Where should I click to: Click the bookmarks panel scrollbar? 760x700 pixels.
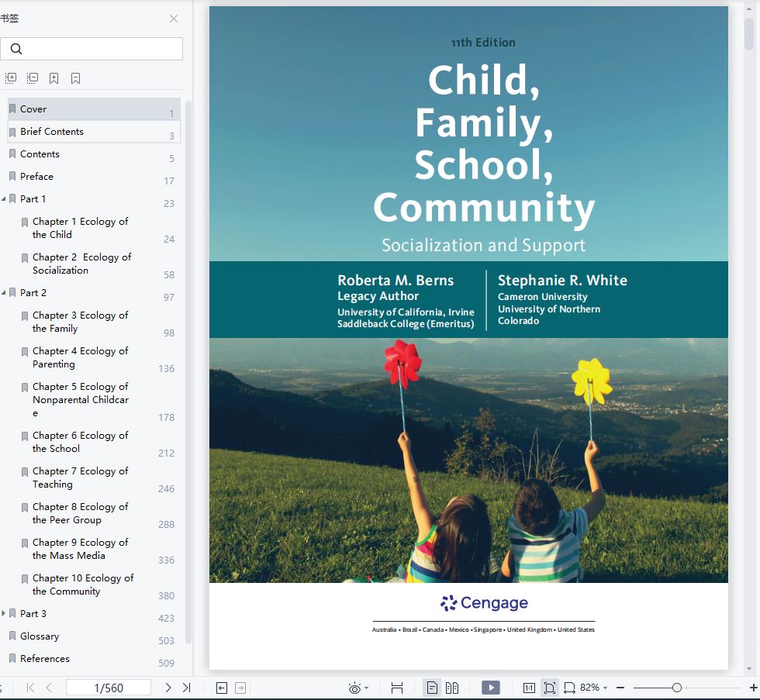tap(188, 372)
